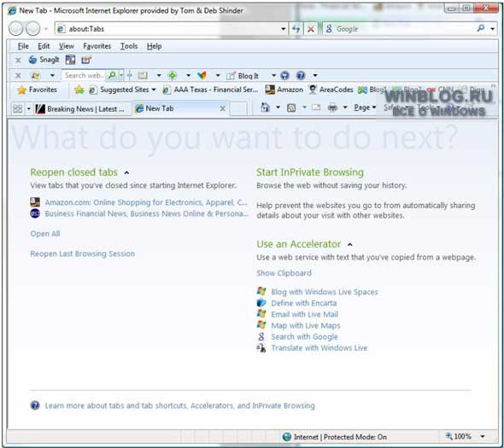Open a blank new tab button
The image size is (504, 448).
[x=238, y=109]
